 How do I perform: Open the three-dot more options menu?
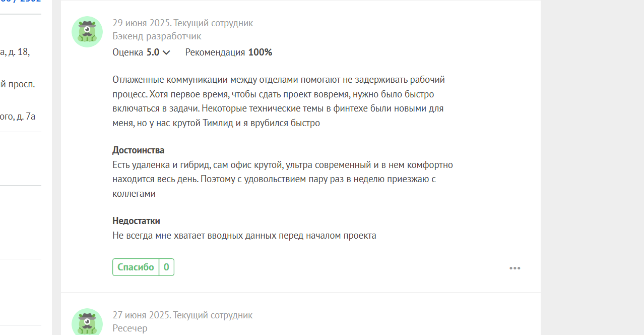[514, 268]
